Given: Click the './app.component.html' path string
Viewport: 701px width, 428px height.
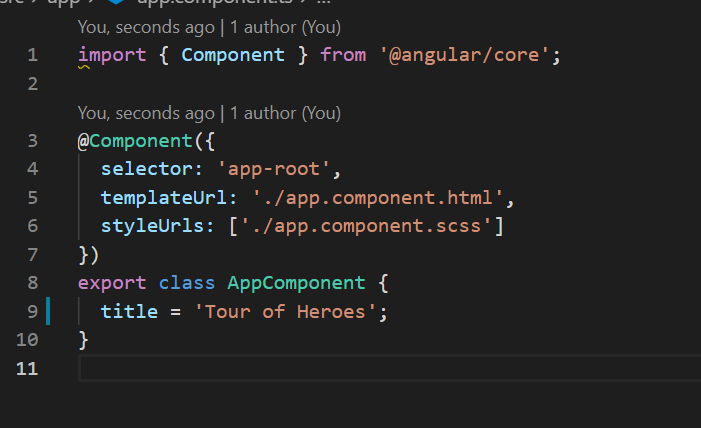Looking at the screenshot, I should tap(378, 198).
